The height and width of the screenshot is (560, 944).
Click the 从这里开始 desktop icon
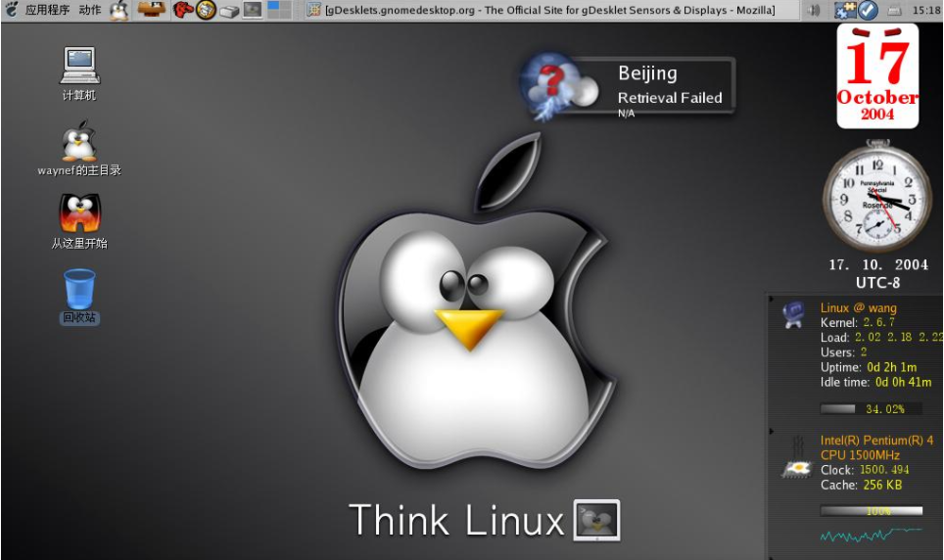79,214
